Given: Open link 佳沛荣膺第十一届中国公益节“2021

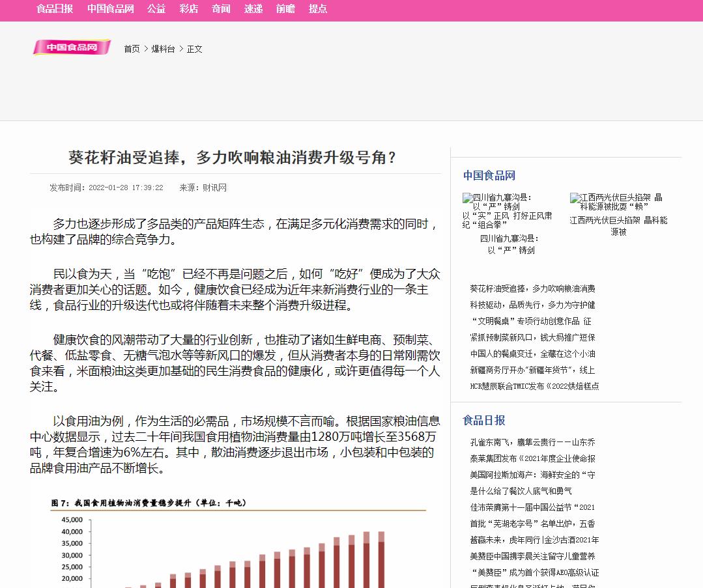Looking at the screenshot, I should (532, 507).
